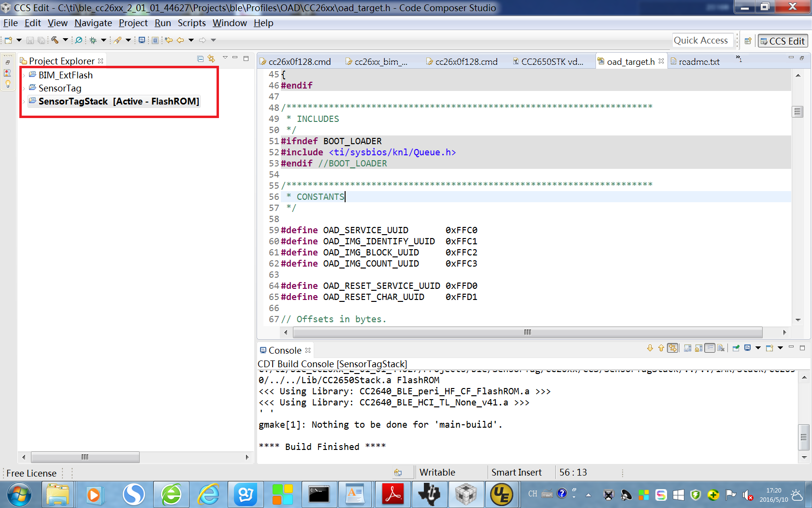Copy build log via Console toolbar icon

point(688,348)
